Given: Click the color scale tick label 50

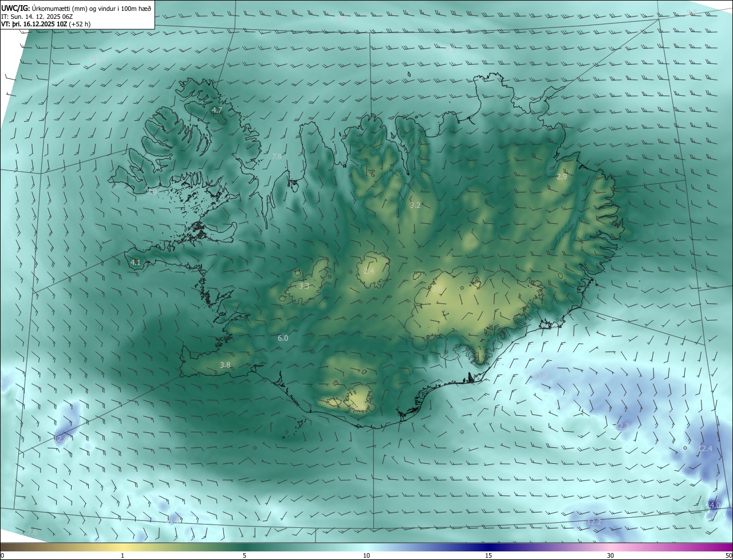Looking at the screenshot, I should tap(728, 555).
